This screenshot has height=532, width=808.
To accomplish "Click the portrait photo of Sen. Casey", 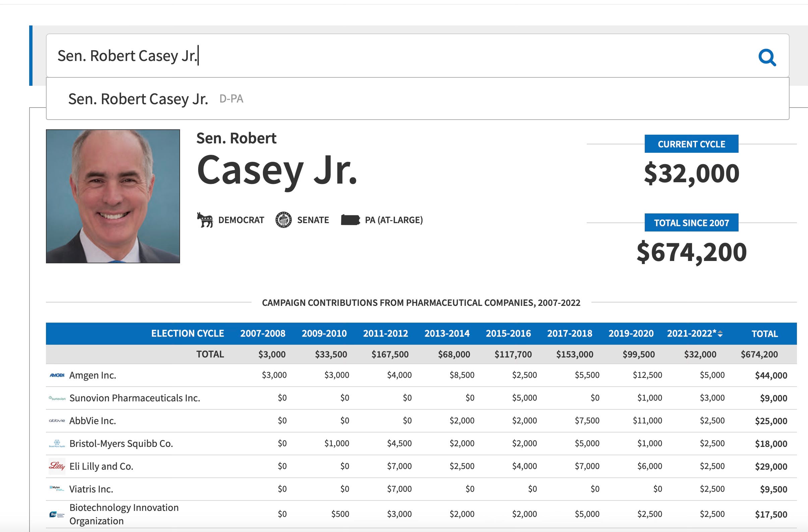I will coord(113,196).
